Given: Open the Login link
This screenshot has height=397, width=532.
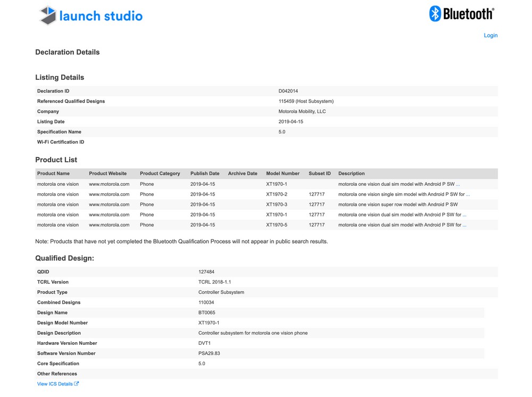Looking at the screenshot, I should (x=491, y=35).
